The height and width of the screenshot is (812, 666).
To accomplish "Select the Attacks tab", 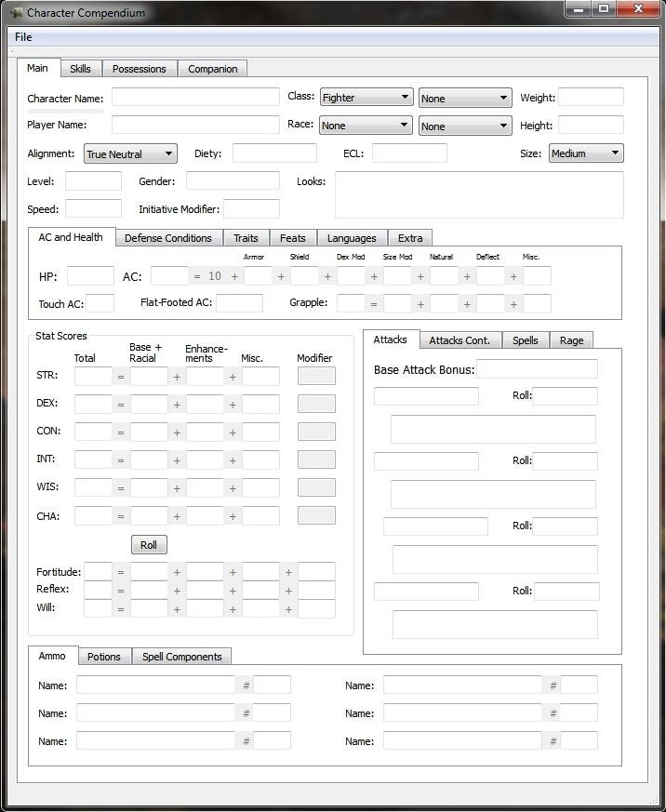I will point(391,339).
